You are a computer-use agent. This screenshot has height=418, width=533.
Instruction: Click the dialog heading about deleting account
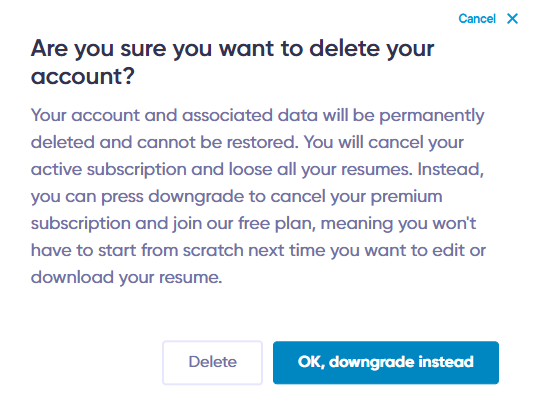pos(233,62)
